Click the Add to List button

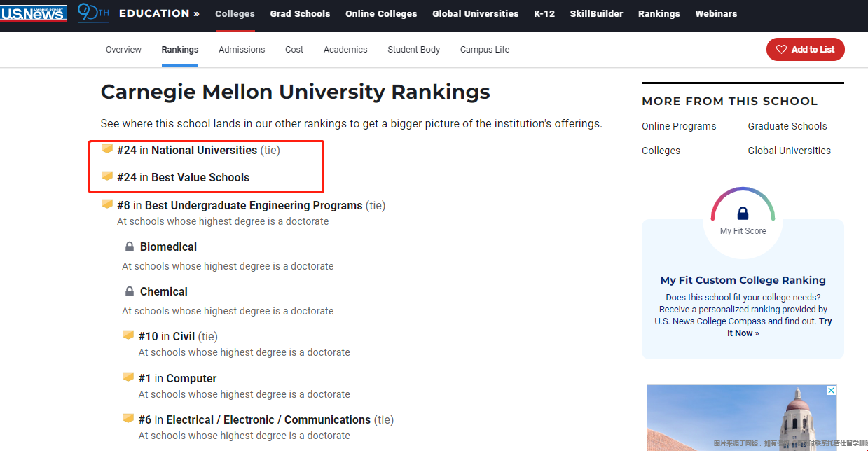click(805, 50)
